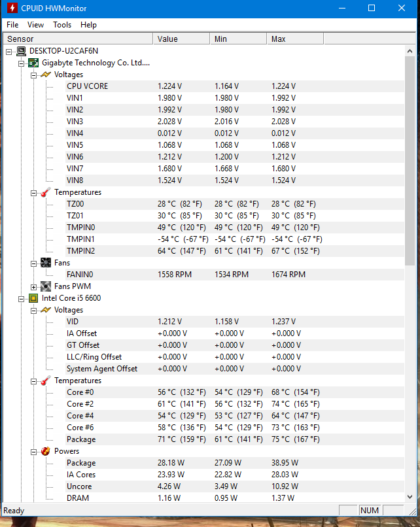Select the VIN4 voltage row
This screenshot has height=527, width=420.
(235, 133)
